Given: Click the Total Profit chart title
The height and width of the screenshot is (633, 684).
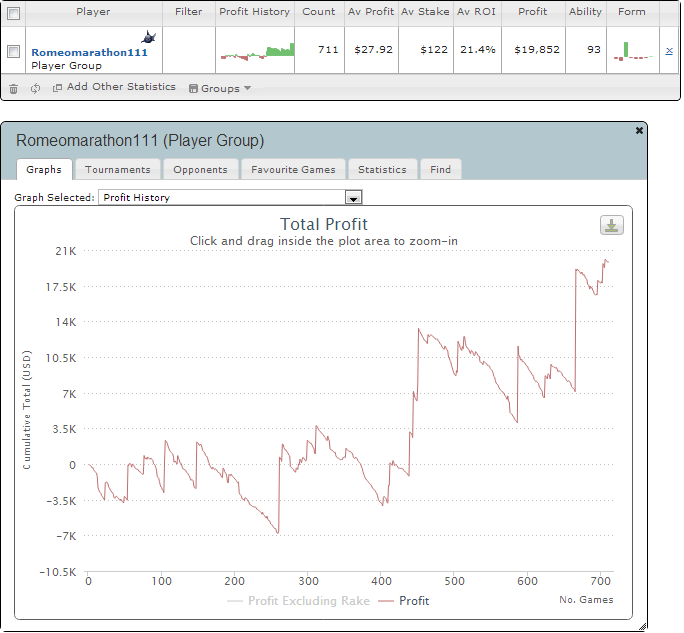Looking at the screenshot, I should tap(324, 224).
